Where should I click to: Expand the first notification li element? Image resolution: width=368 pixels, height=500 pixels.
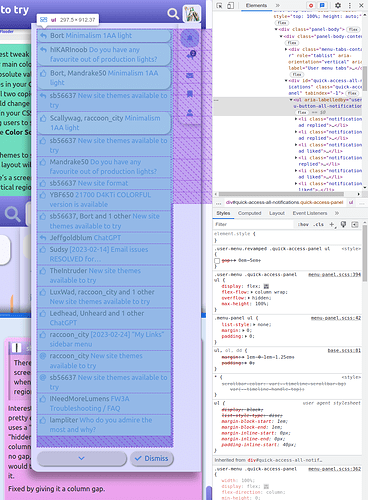tap(296, 119)
